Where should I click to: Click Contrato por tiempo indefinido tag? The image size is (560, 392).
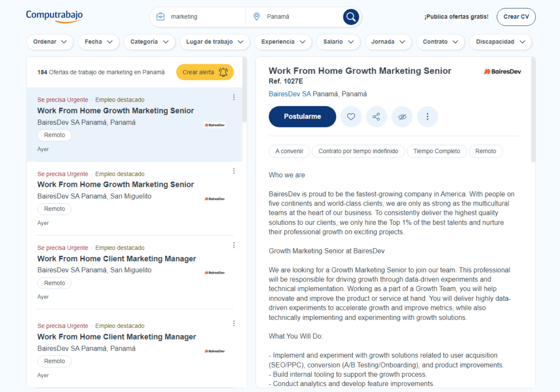coord(358,151)
